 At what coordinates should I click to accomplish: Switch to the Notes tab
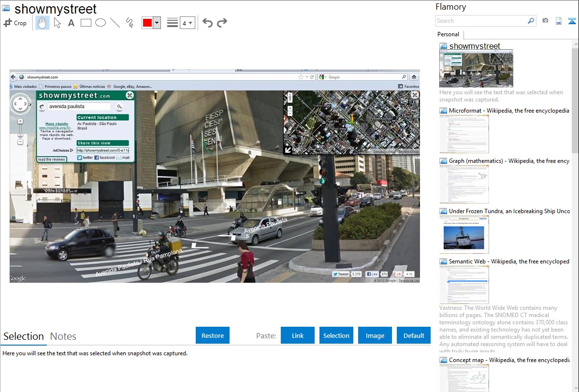tap(63, 336)
